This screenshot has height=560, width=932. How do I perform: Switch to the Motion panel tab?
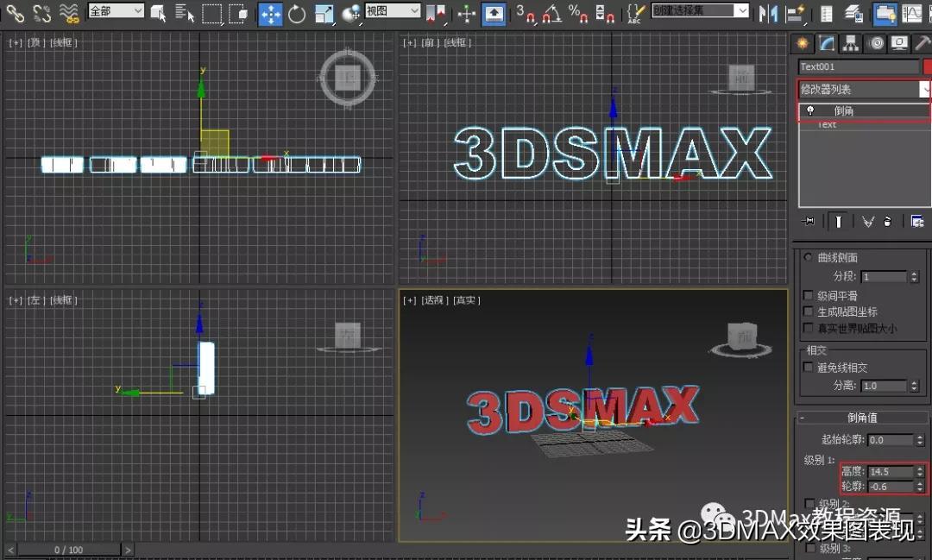pos(875,43)
